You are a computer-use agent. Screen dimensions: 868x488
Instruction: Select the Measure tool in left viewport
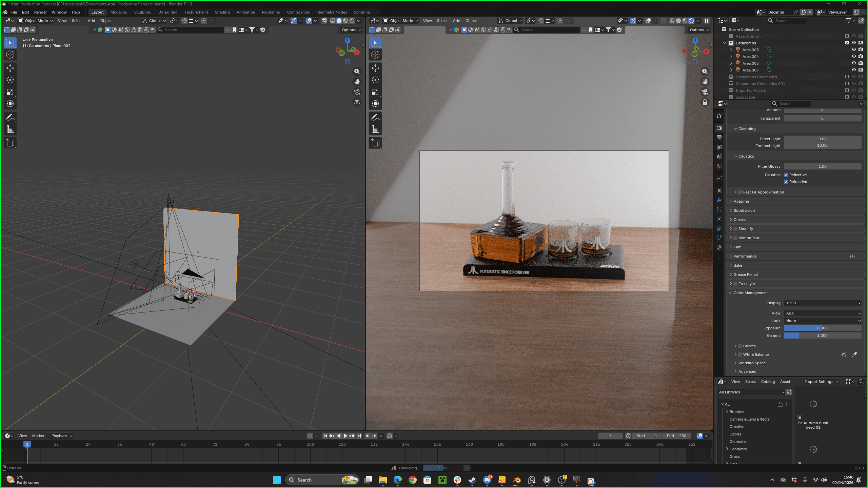click(10, 129)
